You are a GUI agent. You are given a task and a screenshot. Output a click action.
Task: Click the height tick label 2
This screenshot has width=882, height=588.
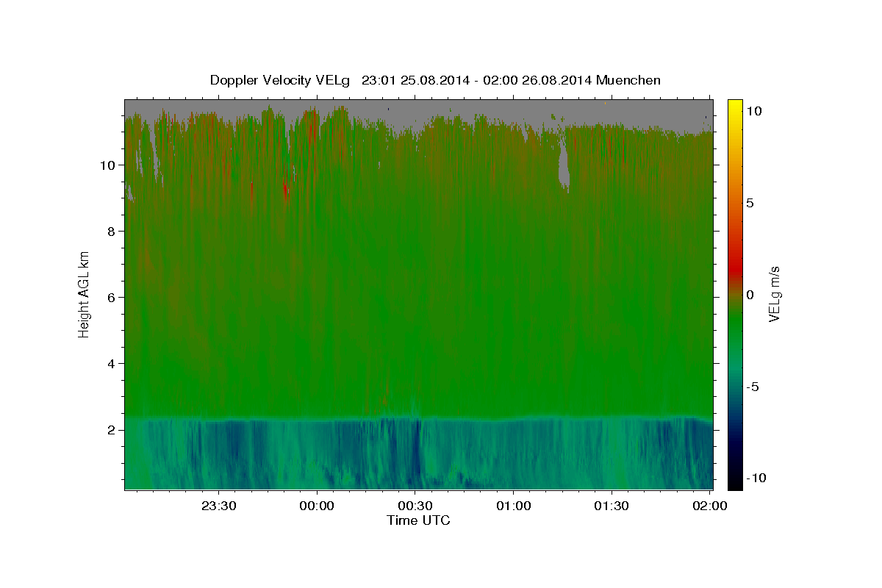(112, 429)
